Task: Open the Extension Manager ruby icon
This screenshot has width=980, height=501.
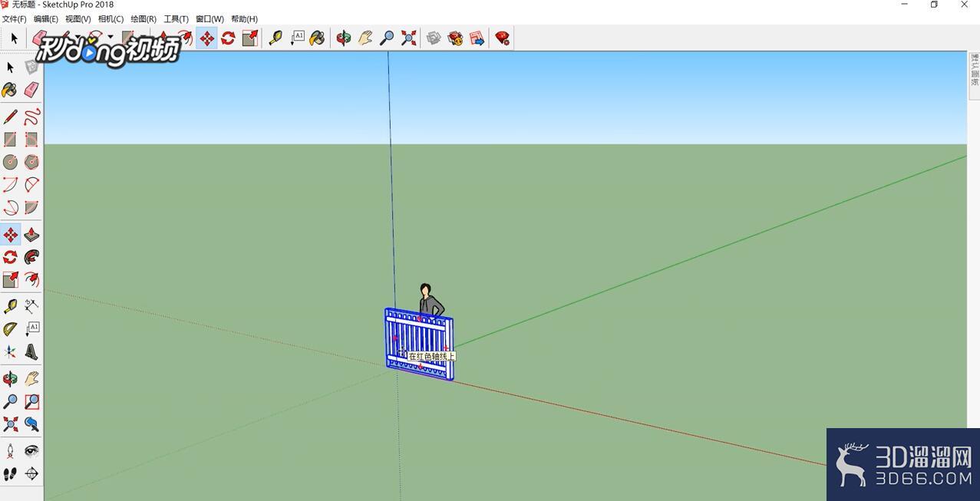Action: click(503, 38)
